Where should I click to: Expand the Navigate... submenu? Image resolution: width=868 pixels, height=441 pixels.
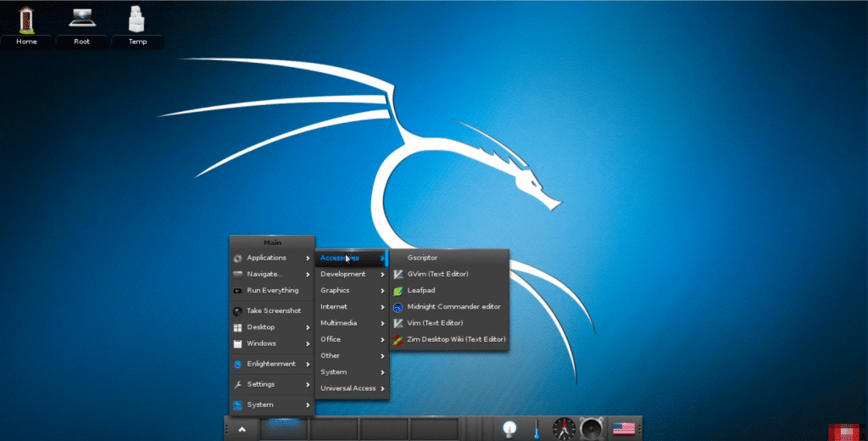272,274
